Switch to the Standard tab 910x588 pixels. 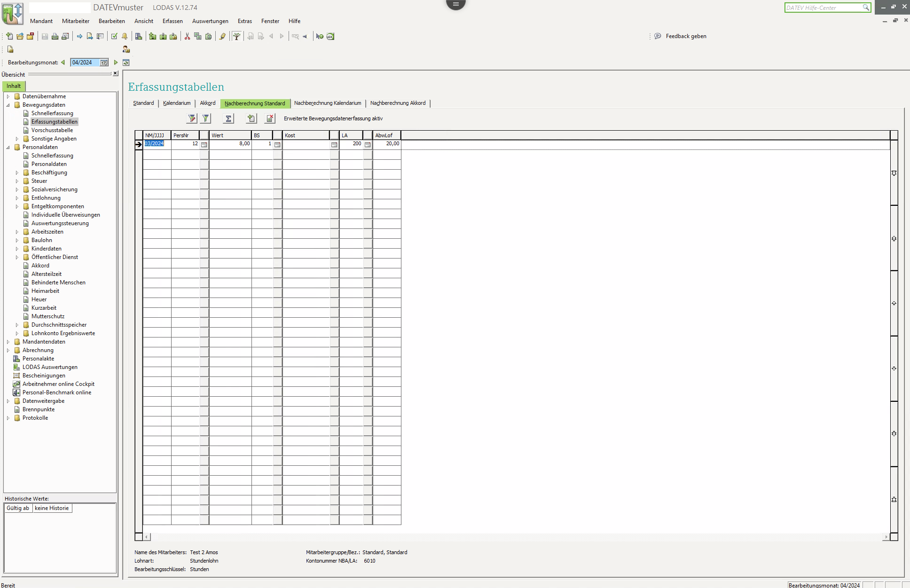[143, 103]
